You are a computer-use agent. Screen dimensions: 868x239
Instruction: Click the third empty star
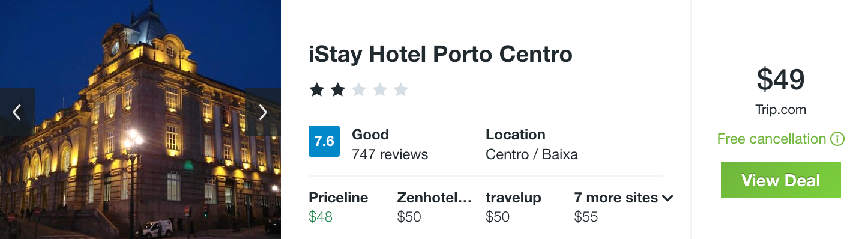click(359, 90)
